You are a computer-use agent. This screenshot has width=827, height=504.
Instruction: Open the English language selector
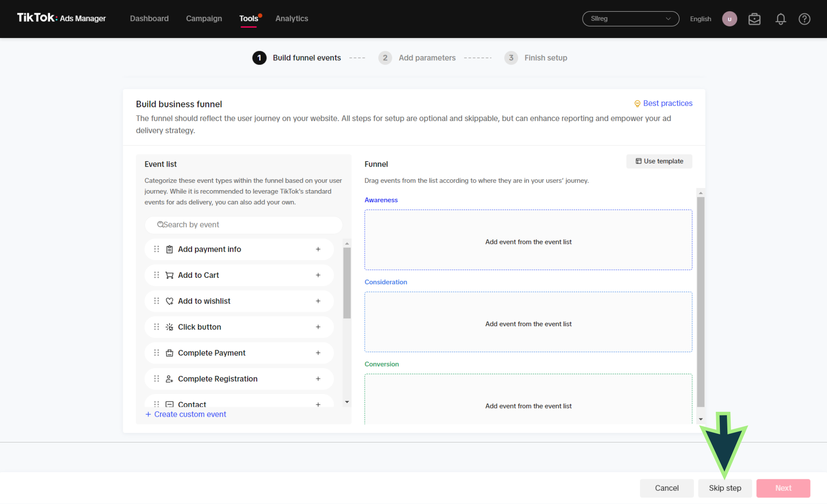coord(700,19)
